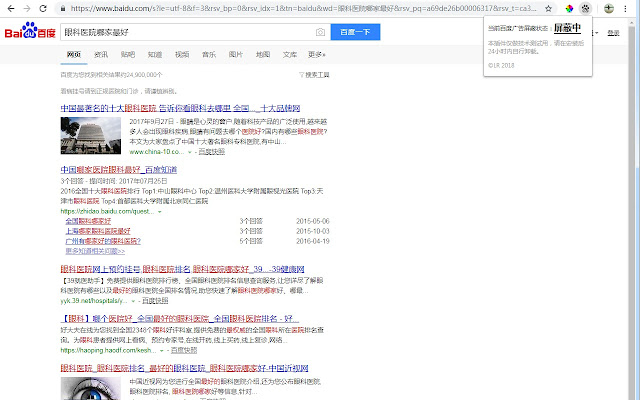
Task: Click the yyk.39.net/hospitals green URL
Action: pos(94,300)
